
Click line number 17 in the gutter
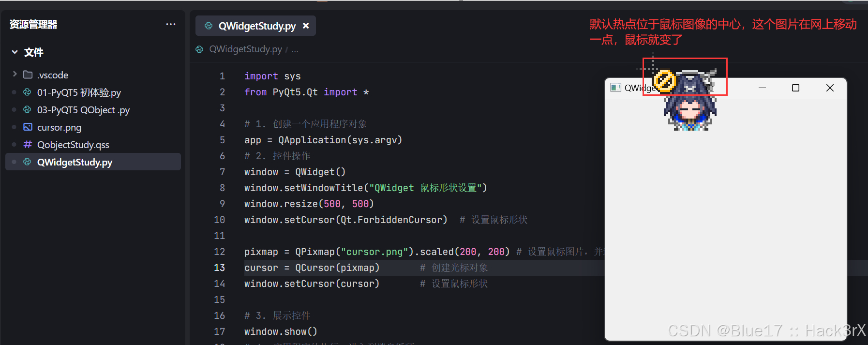(219, 331)
